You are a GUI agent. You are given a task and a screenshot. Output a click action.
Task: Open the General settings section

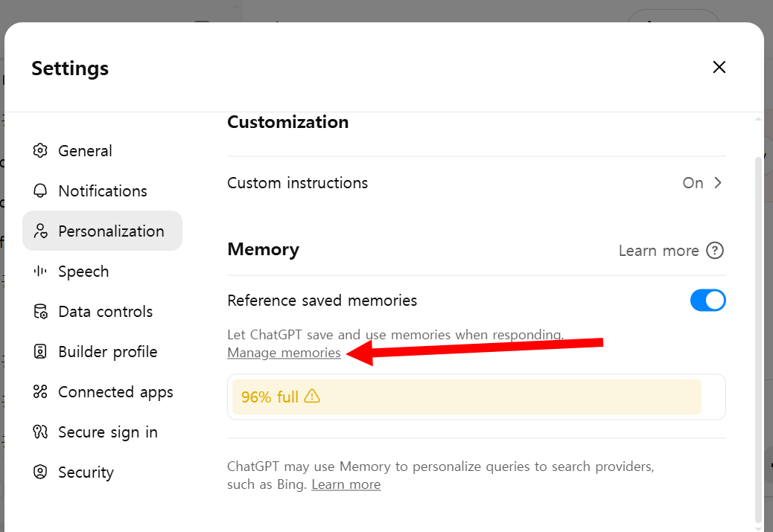[103, 151]
